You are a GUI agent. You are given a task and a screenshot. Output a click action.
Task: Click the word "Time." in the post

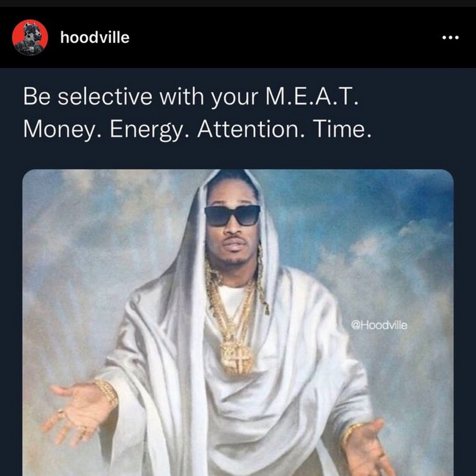[x=342, y=129]
